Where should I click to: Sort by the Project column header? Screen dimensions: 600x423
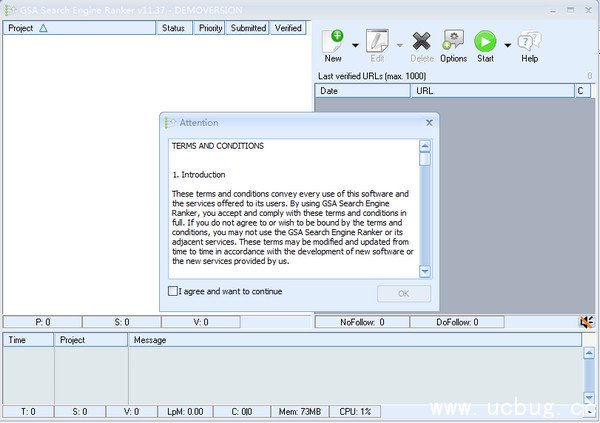coord(80,28)
